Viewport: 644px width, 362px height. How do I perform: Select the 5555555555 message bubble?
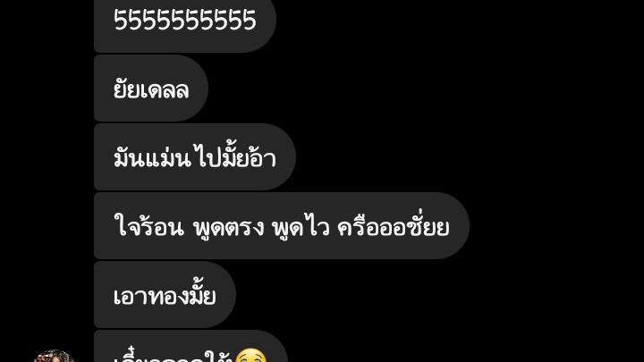tap(185, 25)
